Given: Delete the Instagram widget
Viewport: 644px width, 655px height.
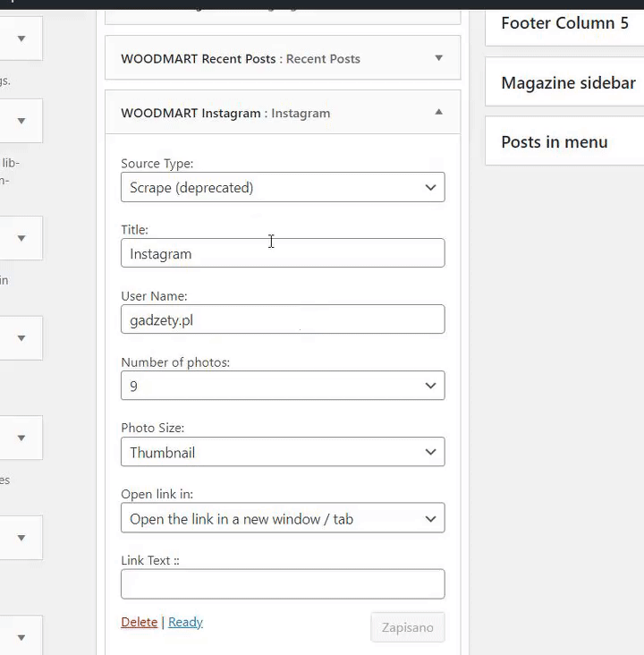Looking at the screenshot, I should (x=139, y=622).
